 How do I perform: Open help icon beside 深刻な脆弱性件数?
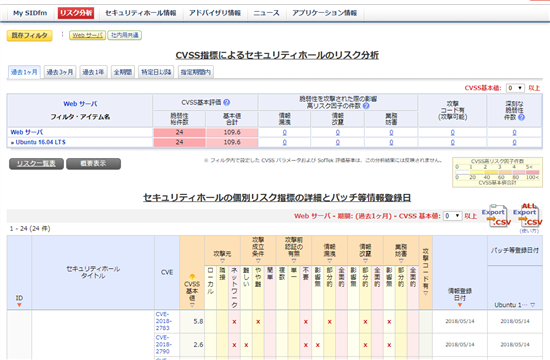click(x=522, y=117)
